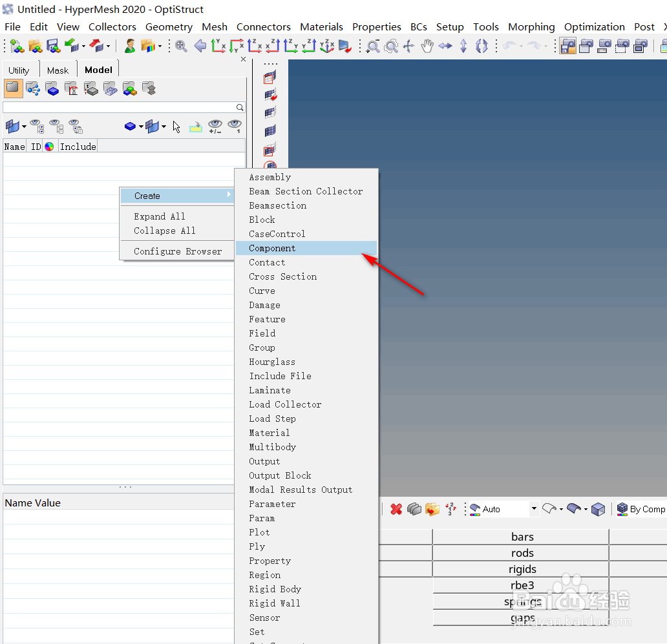The height and width of the screenshot is (644, 667).
Task: Select the Zoom In/Out magnifier icon
Action: (x=373, y=46)
